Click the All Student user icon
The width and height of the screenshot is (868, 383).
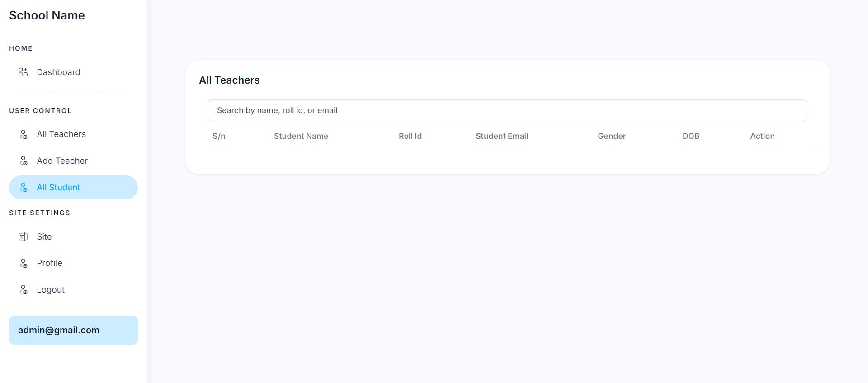coord(24,188)
